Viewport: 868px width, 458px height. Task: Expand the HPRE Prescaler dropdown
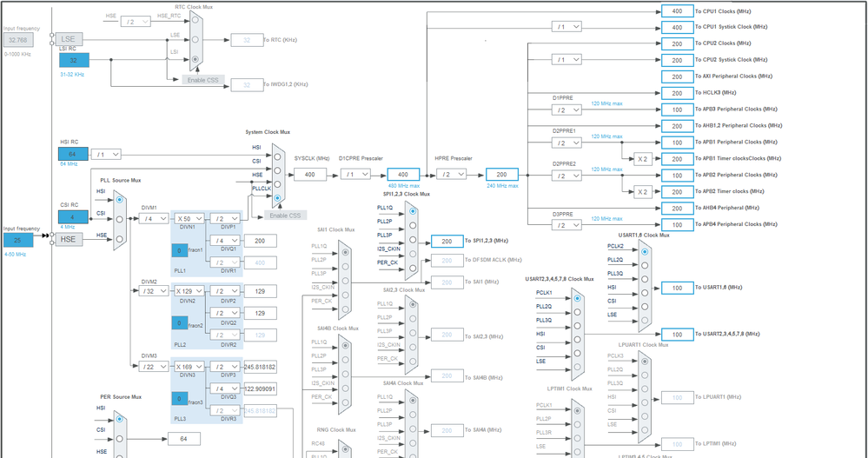coord(451,175)
